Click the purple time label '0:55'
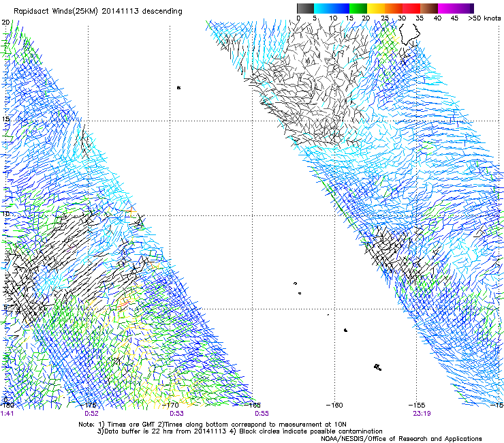This screenshot has width=504, height=443. 262,414
